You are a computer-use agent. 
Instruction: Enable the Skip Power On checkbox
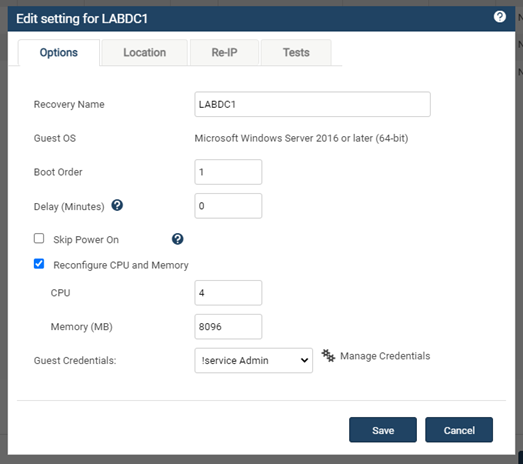pos(39,239)
